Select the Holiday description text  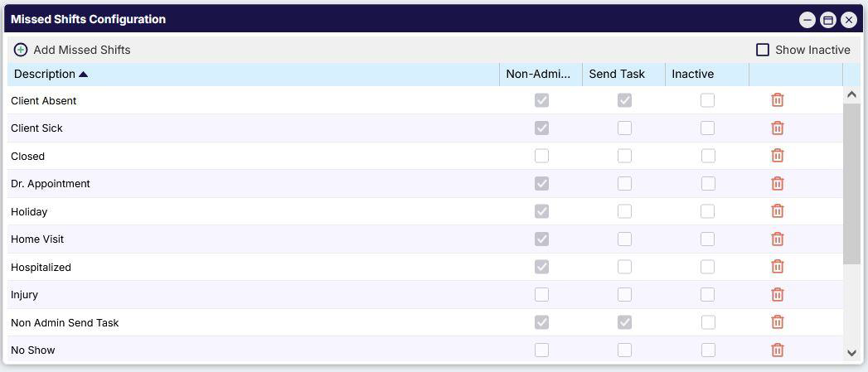[x=29, y=211]
